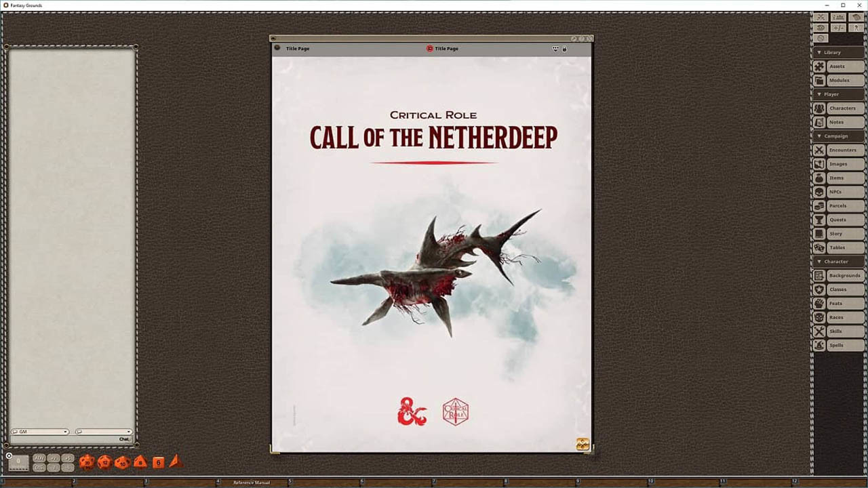This screenshot has height=488, width=868.
Task: Toggle the lock on the Title Page window
Action: (x=564, y=48)
